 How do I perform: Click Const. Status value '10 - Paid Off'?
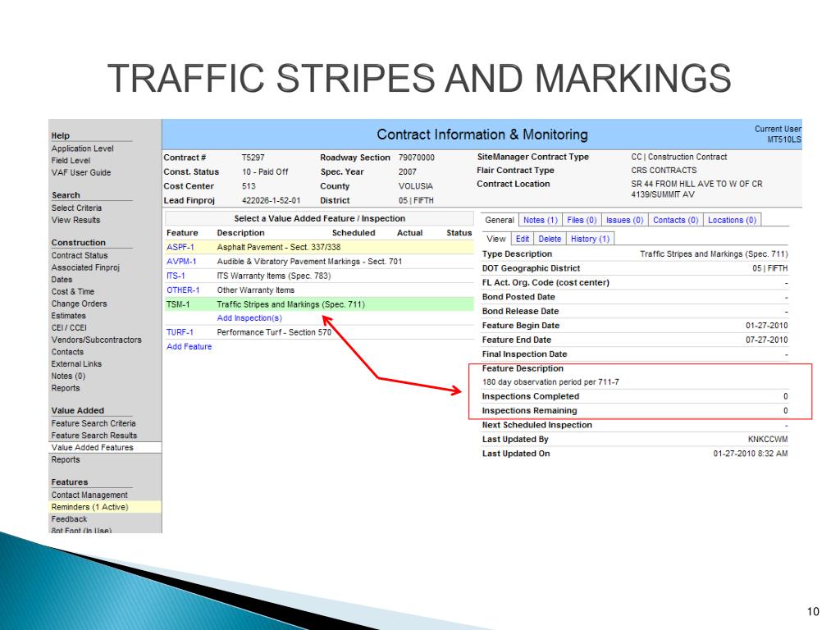point(265,172)
